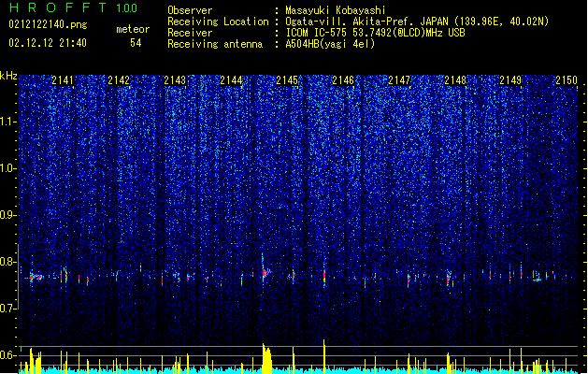This screenshot has width=588, height=374.
Task: Click time marker 2148
Action: click(455, 79)
